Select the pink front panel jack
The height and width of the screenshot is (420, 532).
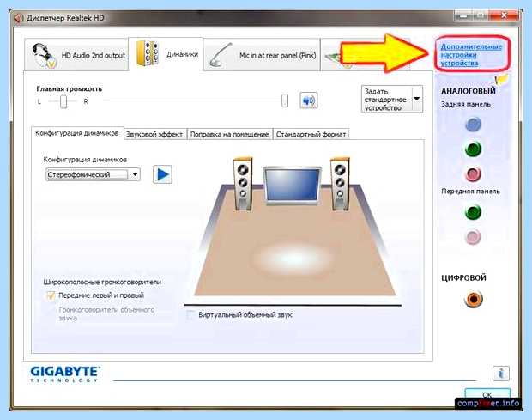473,237
